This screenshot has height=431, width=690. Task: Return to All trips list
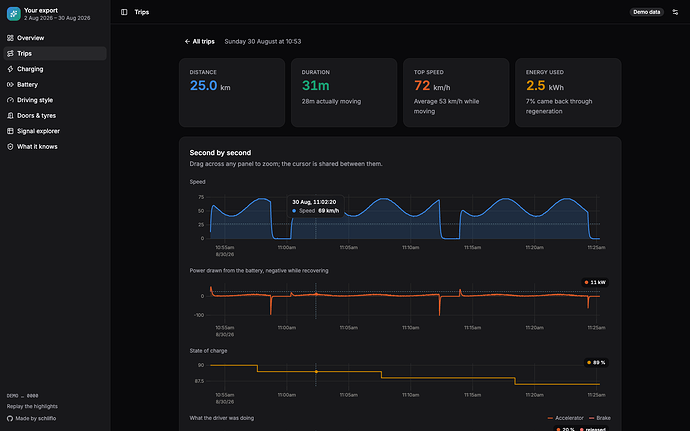(x=199, y=41)
